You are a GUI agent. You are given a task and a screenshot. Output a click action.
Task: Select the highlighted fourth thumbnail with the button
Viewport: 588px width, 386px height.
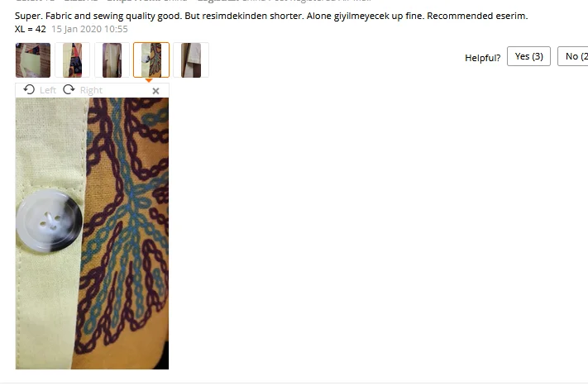click(x=151, y=60)
